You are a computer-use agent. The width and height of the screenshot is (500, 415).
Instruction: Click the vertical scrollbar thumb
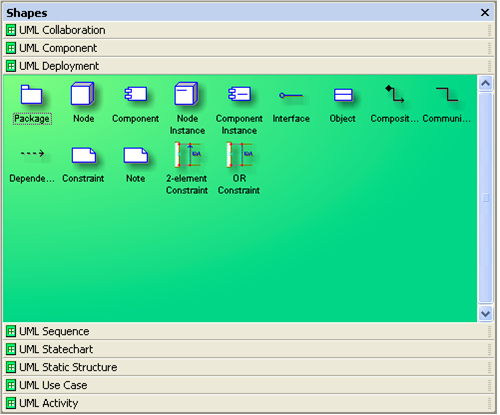pos(485,198)
